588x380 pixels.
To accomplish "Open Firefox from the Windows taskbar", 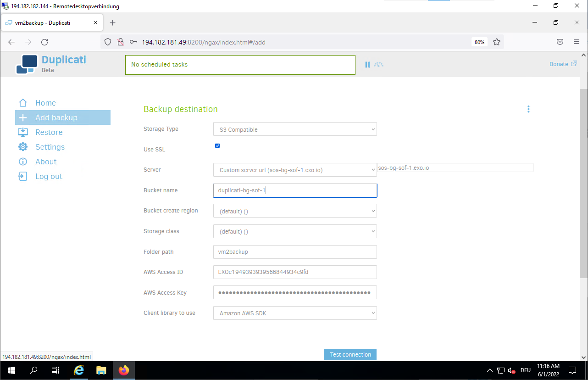I will [124, 370].
